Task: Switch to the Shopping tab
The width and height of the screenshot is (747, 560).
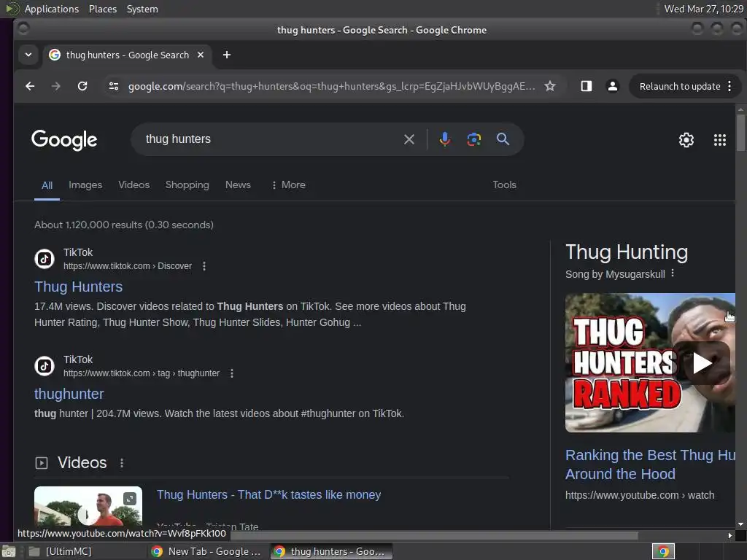Action: [x=187, y=184]
